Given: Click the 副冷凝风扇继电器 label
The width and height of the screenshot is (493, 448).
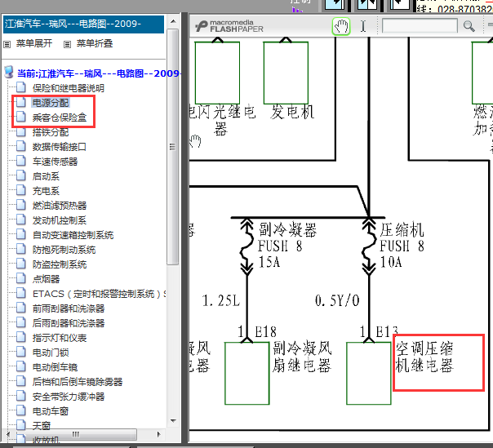Looking at the screenshot, I should (x=302, y=357).
